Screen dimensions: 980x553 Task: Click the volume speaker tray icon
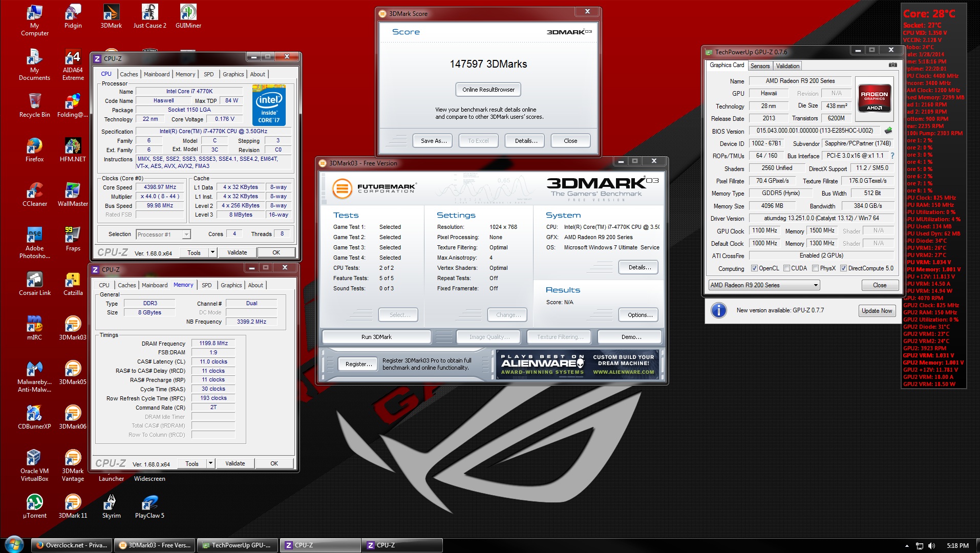point(931,546)
